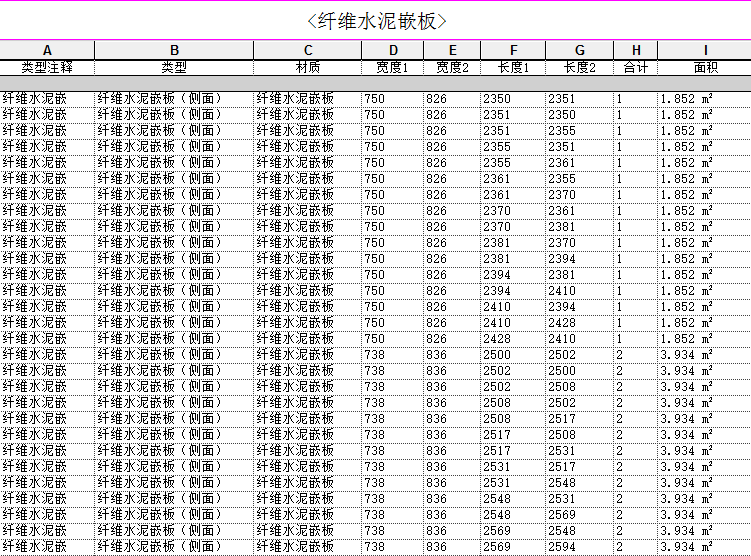Select 面积 cell 3.934 in the 2508/2517 row
The width and height of the screenshot is (751, 556).
click(705, 419)
